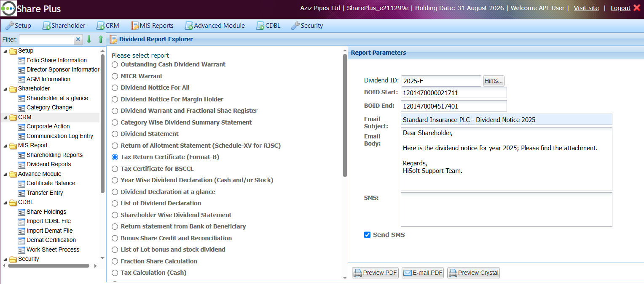Collapse the Advance Module tree node arrow
The height and width of the screenshot is (284, 644).
point(5,175)
